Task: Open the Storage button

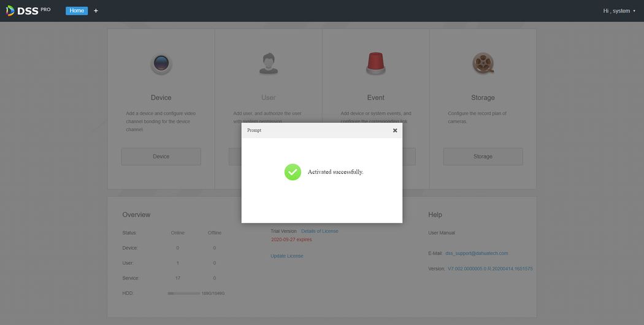Action: point(483,156)
